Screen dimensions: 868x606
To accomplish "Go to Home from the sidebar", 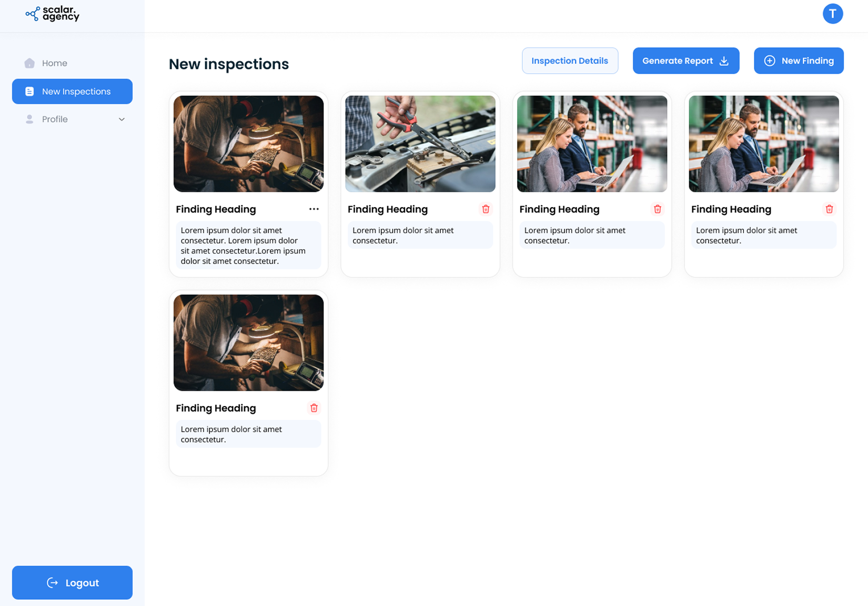I will [54, 63].
